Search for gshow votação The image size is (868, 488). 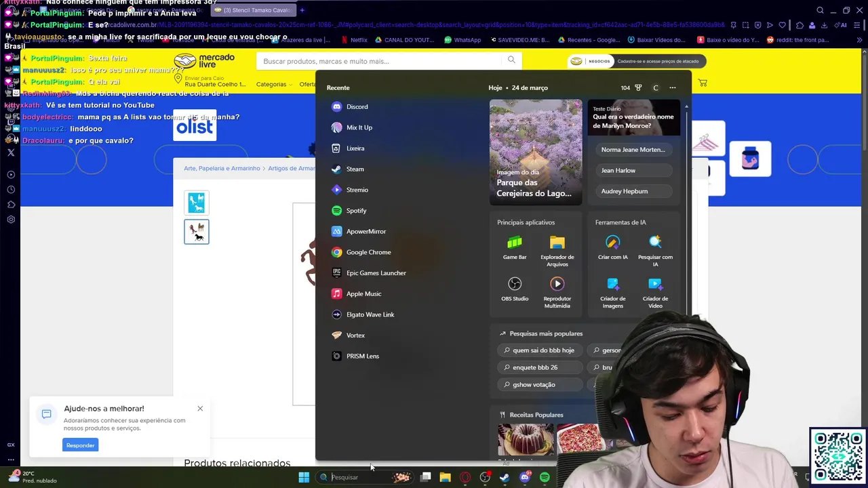tap(539, 384)
